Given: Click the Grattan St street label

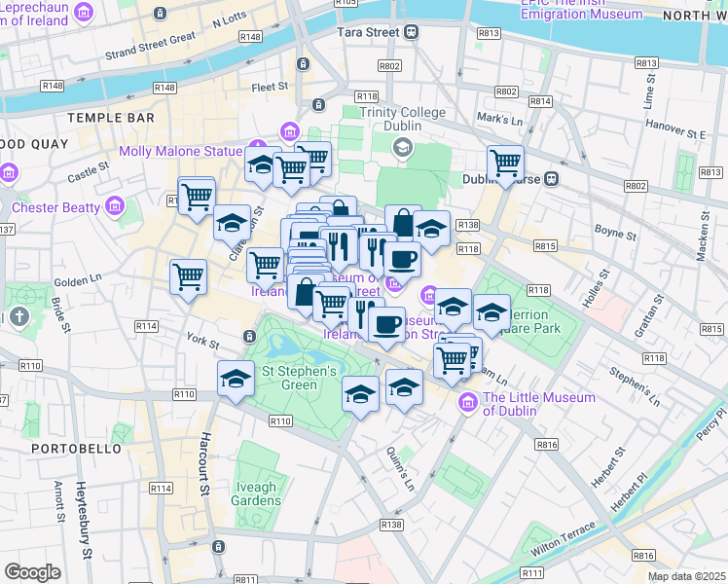Looking at the screenshot, I should [650, 315].
